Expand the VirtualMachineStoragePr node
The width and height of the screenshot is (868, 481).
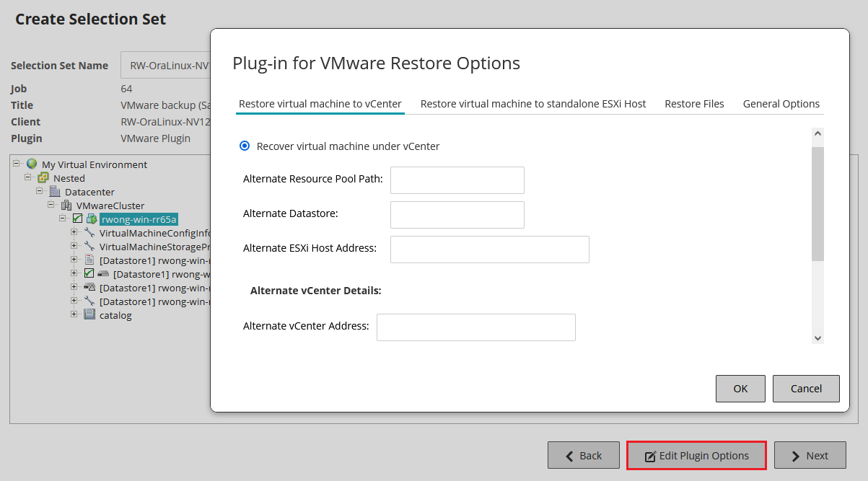74,246
